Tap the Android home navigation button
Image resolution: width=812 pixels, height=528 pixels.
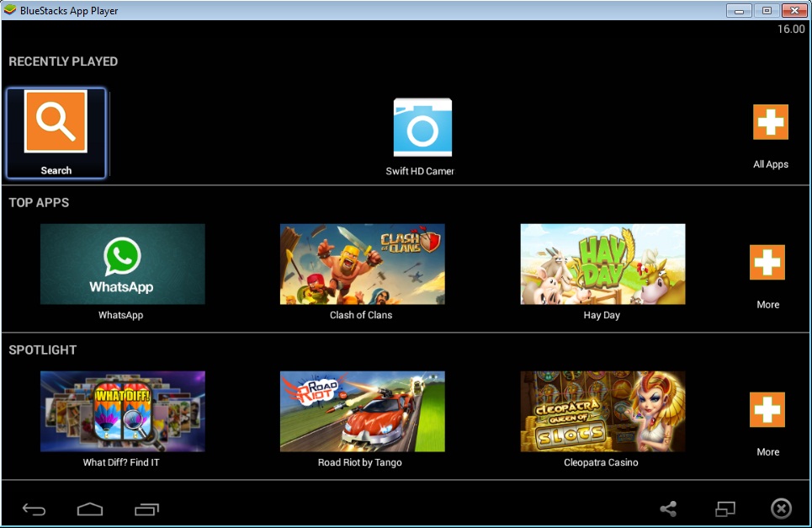point(89,509)
